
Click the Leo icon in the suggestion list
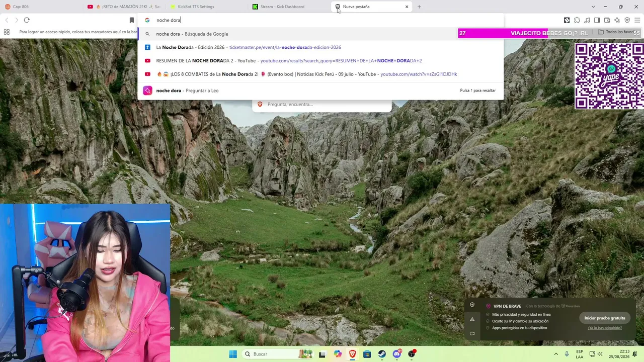click(147, 90)
